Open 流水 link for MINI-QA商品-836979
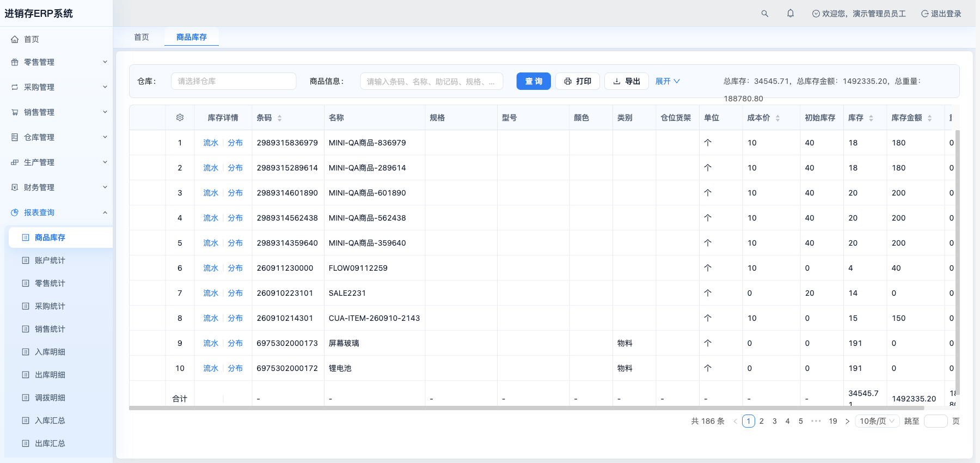The width and height of the screenshot is (980, 463). click(x=211, y=143)
